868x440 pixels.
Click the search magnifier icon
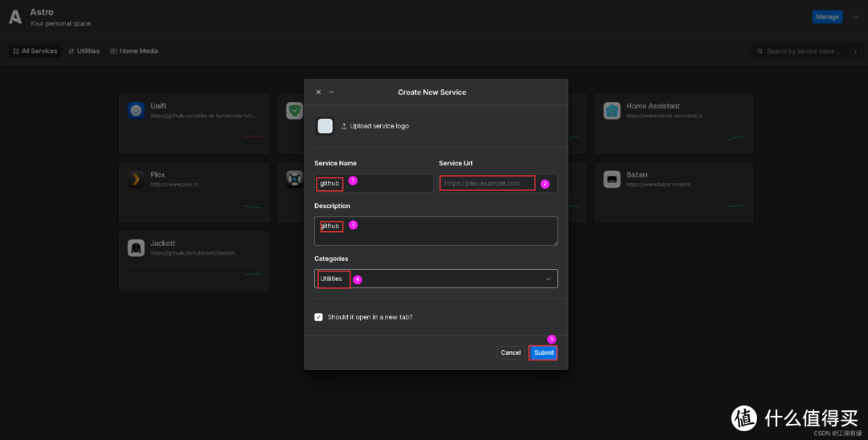(760, 51)
